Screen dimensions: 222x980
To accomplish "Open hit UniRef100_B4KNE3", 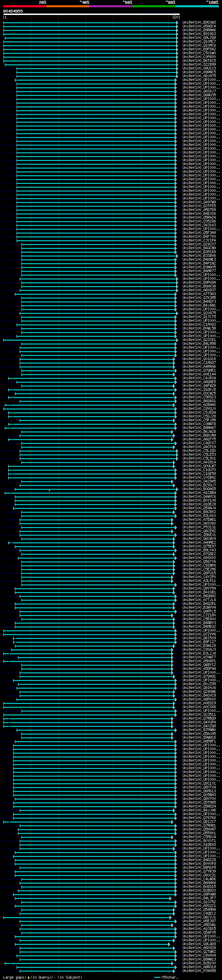I will (199, 259).
